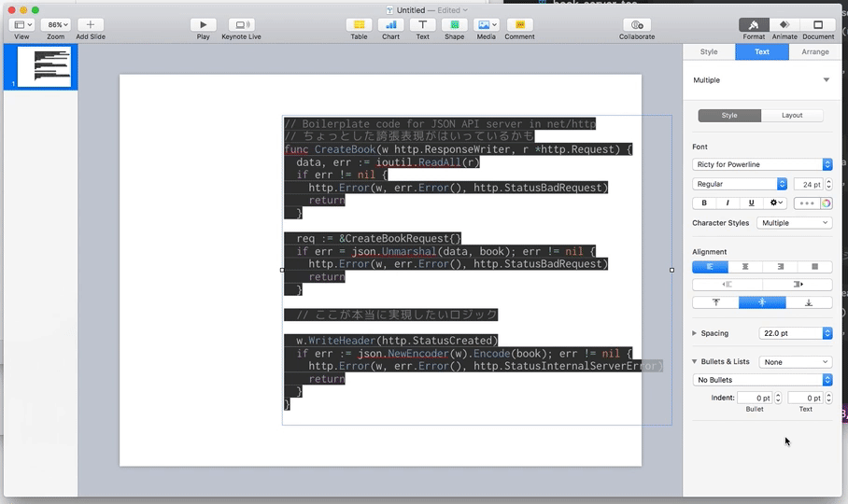Justify text alignment
This screenshot has width=848, height=504.
815,267
